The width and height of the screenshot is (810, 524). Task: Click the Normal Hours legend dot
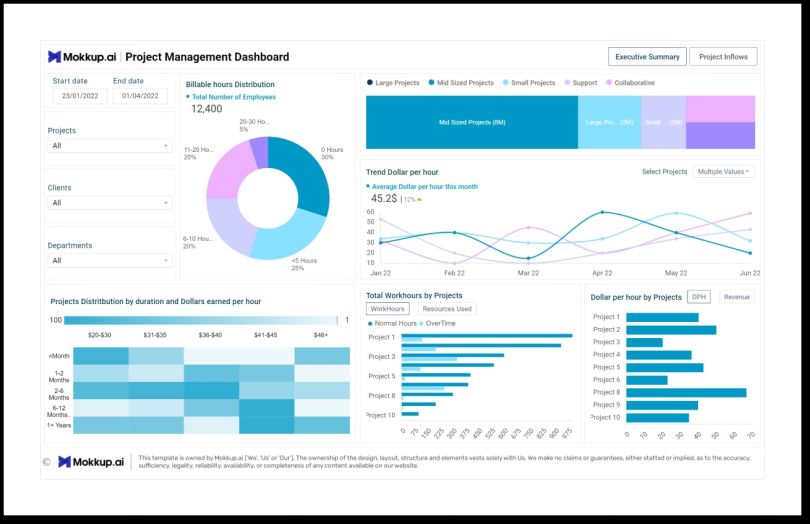click(x=370, y=323)
